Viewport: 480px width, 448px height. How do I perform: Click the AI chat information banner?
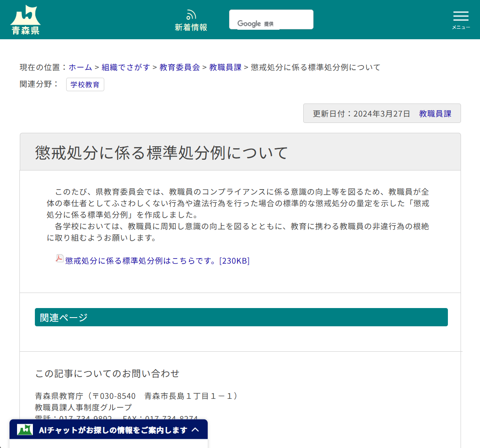pyautogui.click(x=108, y=429)
